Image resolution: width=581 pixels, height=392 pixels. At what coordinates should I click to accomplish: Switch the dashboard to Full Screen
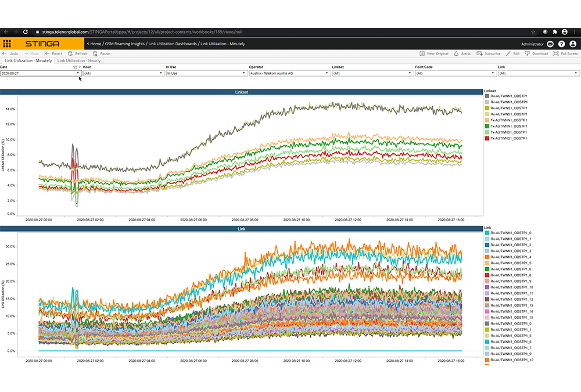click(565, 54)
